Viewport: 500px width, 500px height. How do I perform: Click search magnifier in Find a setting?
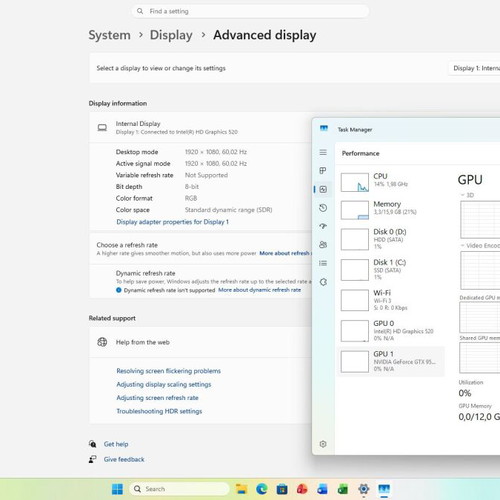click(x=140, y=11)
